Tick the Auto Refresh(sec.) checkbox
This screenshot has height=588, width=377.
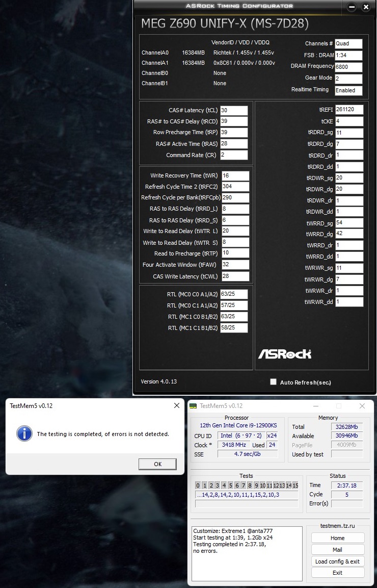point(273,382)
